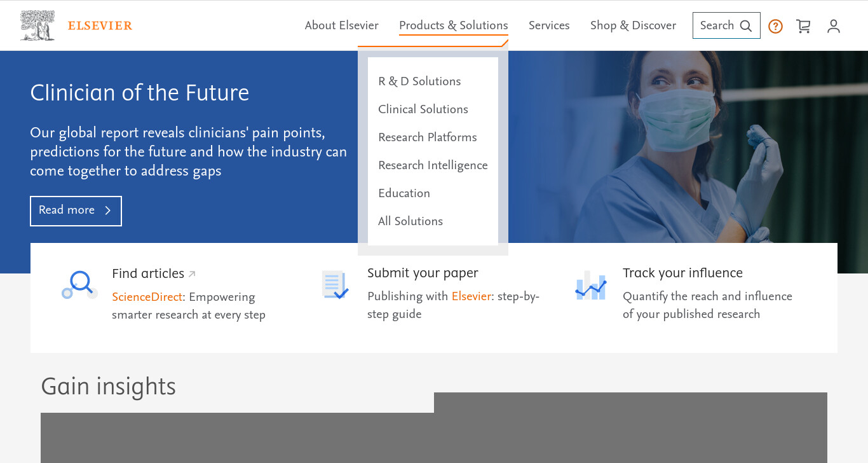Open the shopping cart icon
This screenshot has height=463, width=868.
[x=803, y=26]
